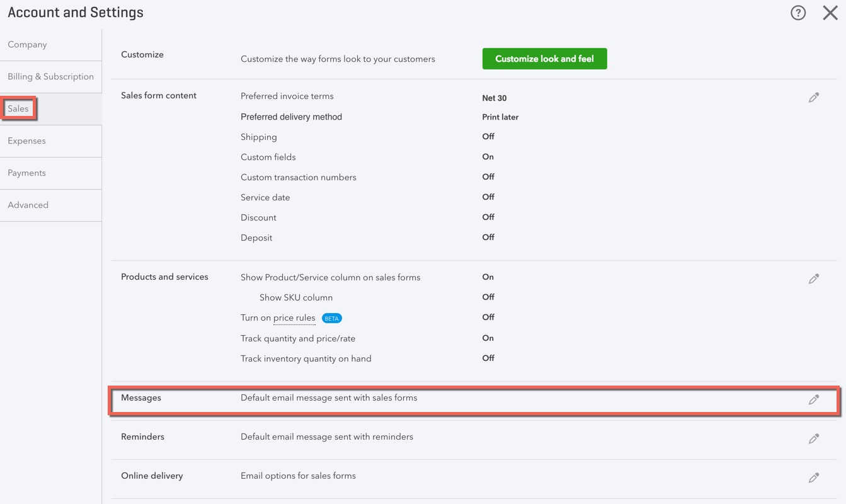Follow the price rules link

(294, 318)
